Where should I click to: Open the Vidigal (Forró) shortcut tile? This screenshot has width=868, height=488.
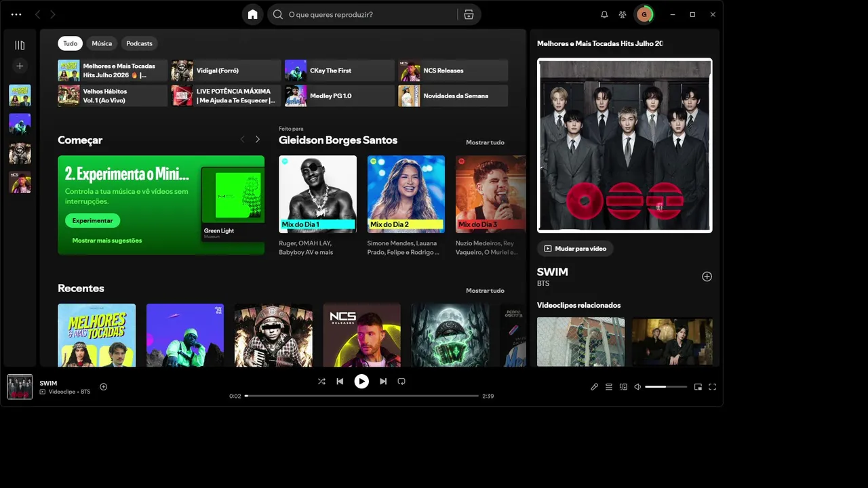click(226, 70)
